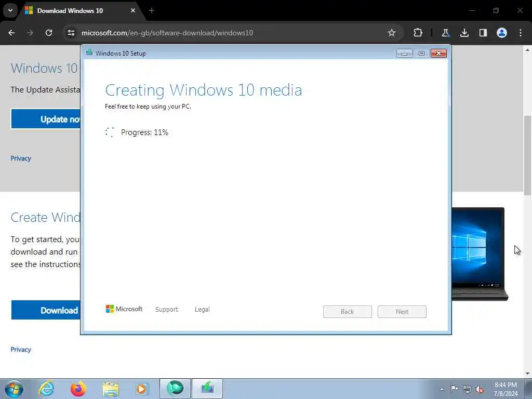
Task: Reload the Download Windows 10 page
Action: 49,33
